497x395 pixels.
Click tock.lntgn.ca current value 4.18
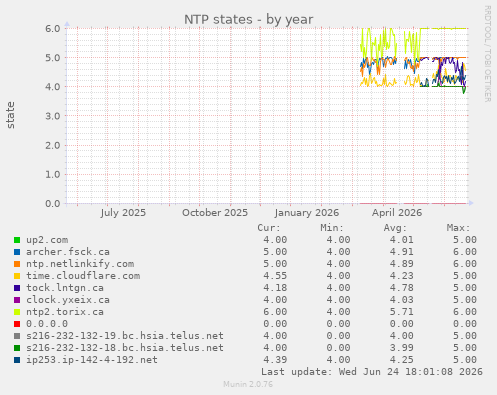(275, 288)
